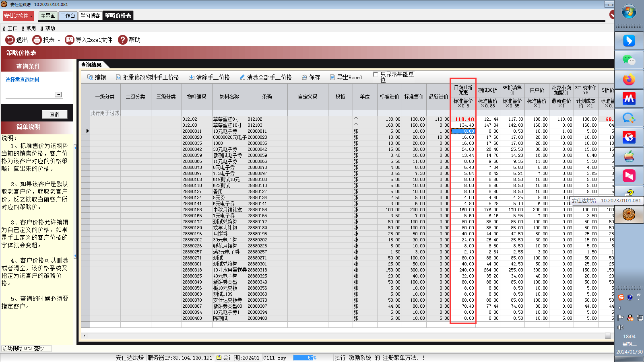Select the 草莓蛋糕10寸 name cell

229,125
